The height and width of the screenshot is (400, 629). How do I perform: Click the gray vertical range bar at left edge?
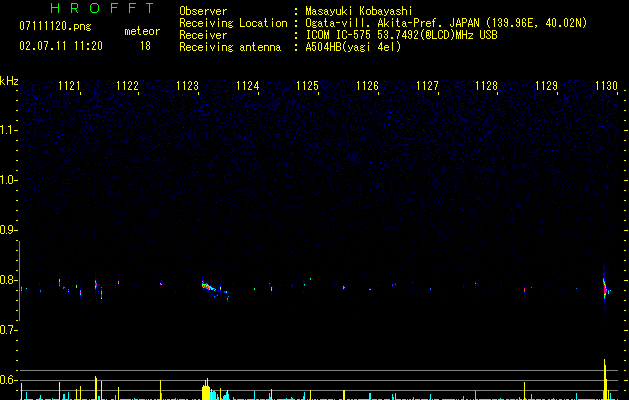(19, 280)
